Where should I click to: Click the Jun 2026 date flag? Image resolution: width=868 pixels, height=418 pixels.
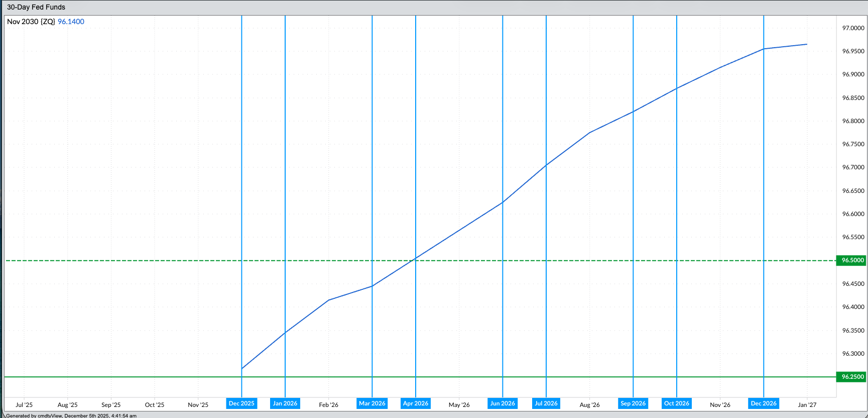(x=503, y=403)
